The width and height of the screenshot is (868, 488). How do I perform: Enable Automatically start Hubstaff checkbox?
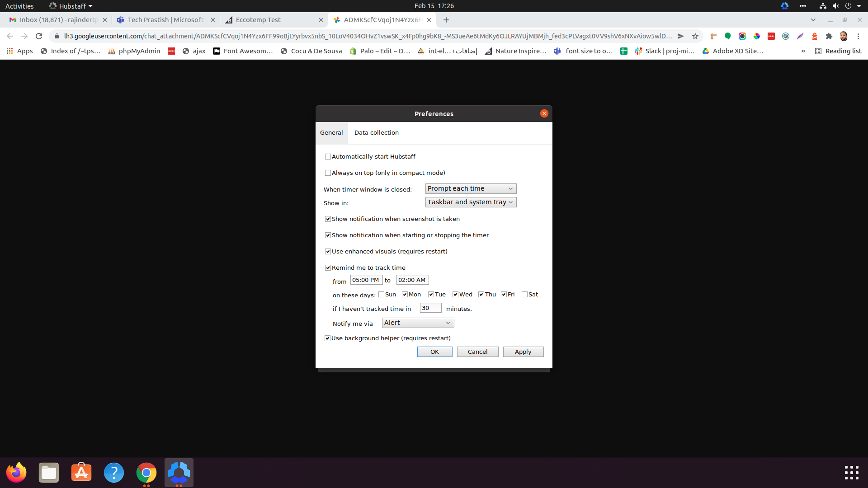click(328, 157)
